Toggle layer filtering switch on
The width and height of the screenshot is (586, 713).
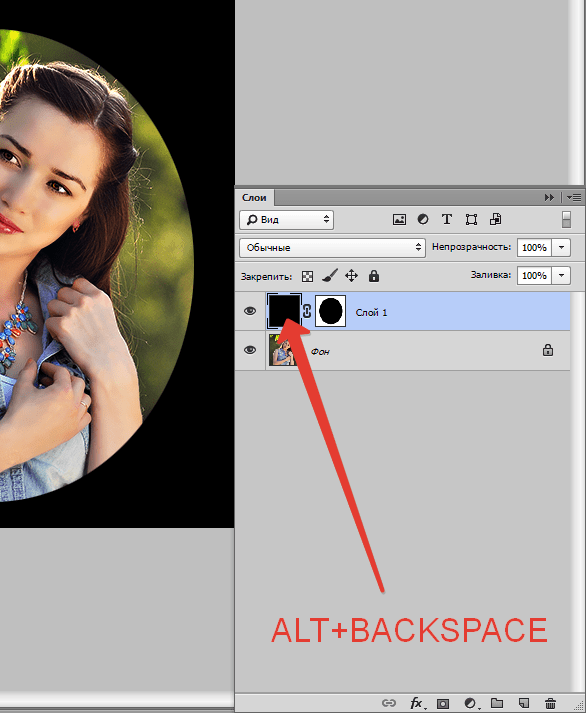(566, 220)
